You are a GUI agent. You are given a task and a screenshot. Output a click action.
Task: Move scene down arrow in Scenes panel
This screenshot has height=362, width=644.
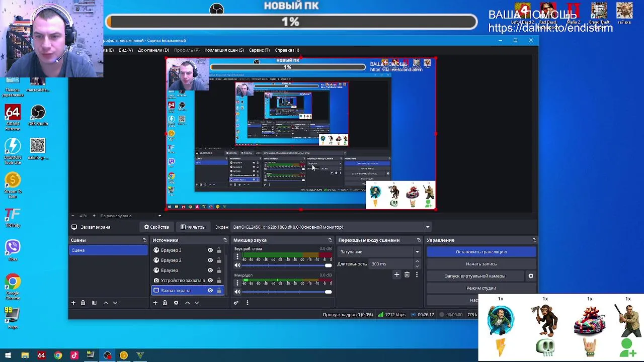(x=115, y=303)
